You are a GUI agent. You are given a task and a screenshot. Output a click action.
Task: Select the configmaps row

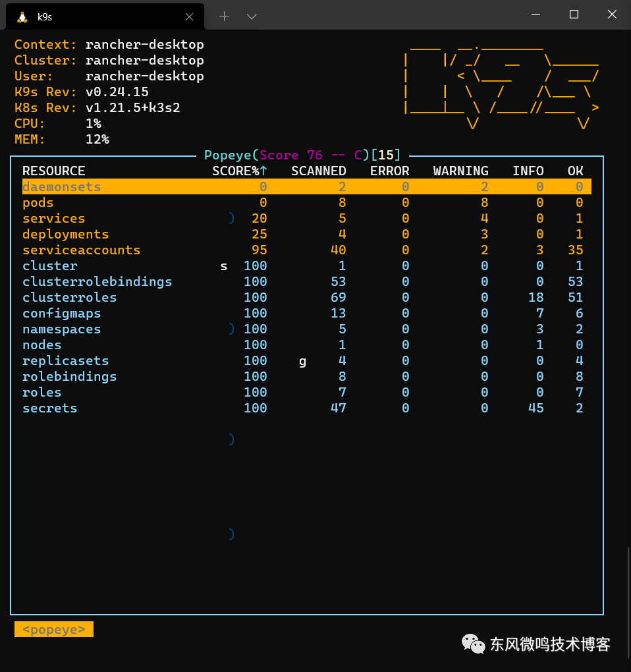[307, 314]
